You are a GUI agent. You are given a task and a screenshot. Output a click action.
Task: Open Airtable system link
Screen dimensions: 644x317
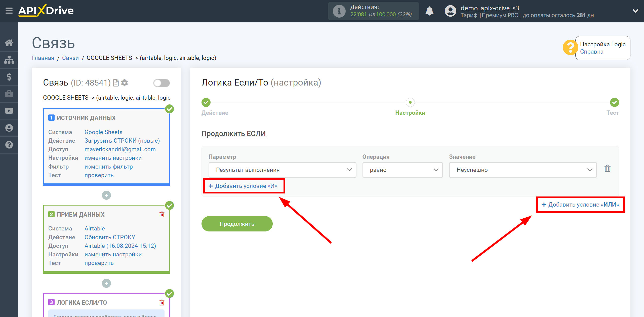(x=95, y=228)
